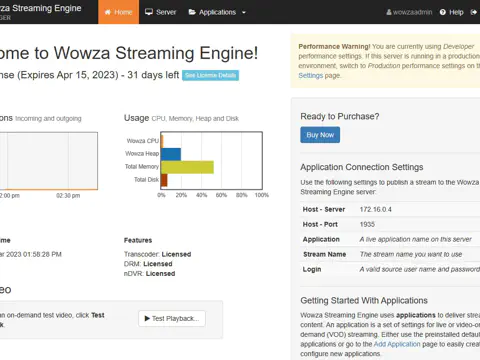Image resolution: width=480 pixels, height=360 pixels.
Task: Open the Settings link in performance warning
Action: pos(311,76)
